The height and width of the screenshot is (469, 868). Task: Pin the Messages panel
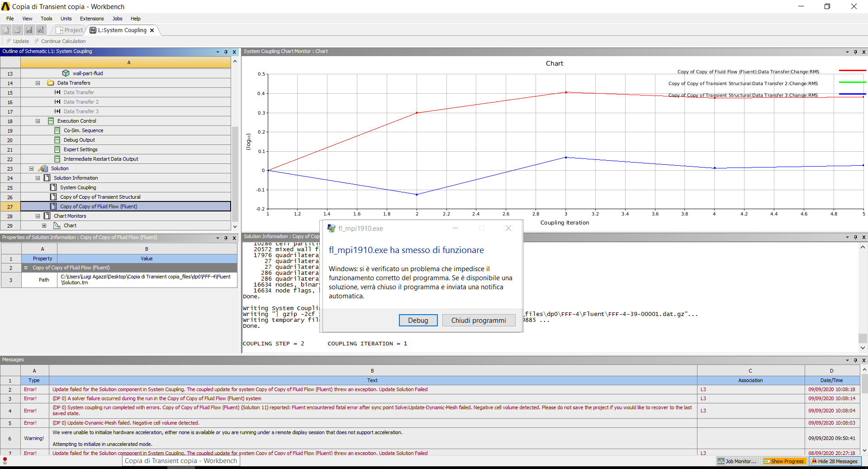click(x=855, y=360)
